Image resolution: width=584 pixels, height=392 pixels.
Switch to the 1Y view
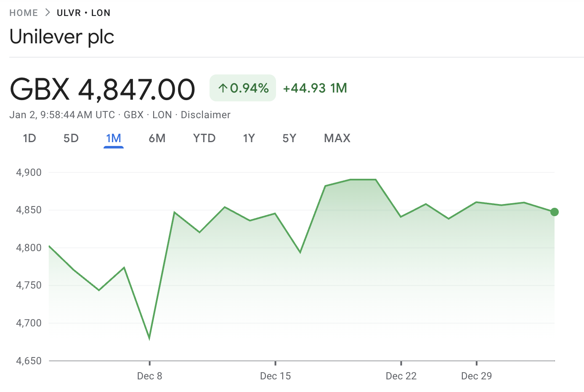coord(249,138)
